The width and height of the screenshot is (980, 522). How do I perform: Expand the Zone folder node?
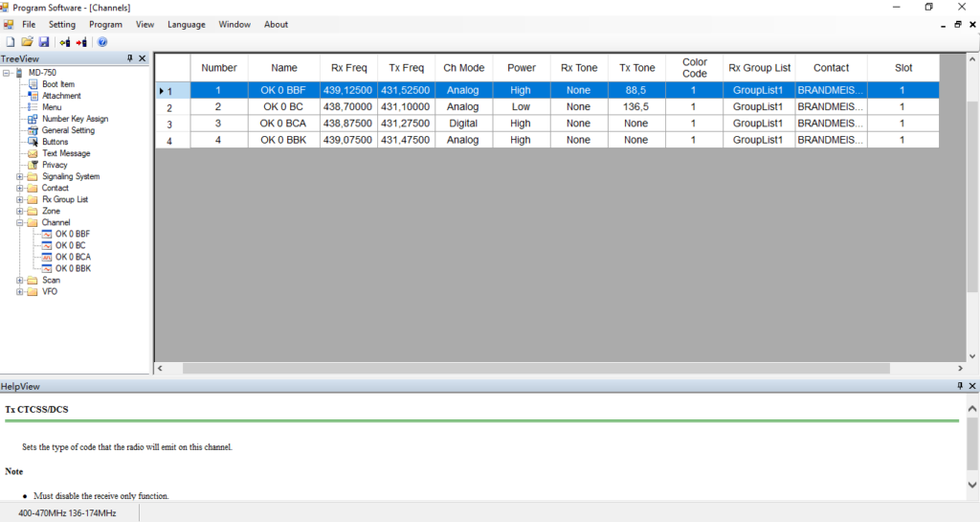click(x=19, y=212)
